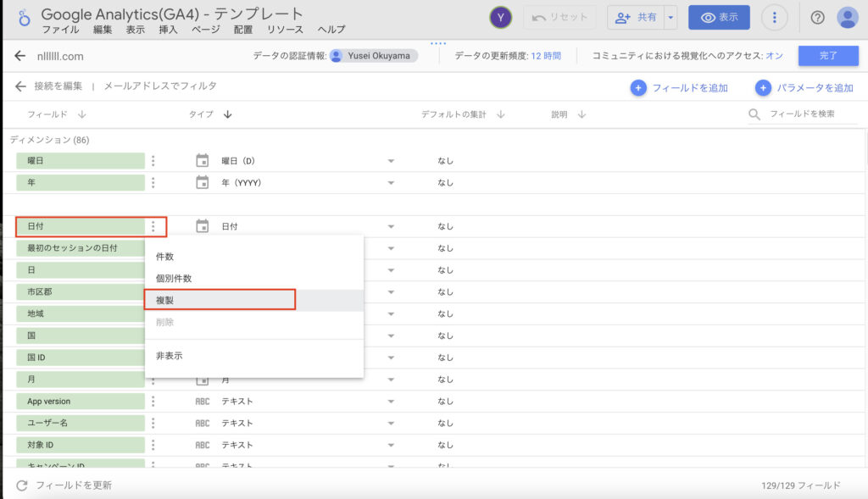This screenshot has height=499, width=868.
Task: Click the search magnifier icon
Action: coord(754,114)
